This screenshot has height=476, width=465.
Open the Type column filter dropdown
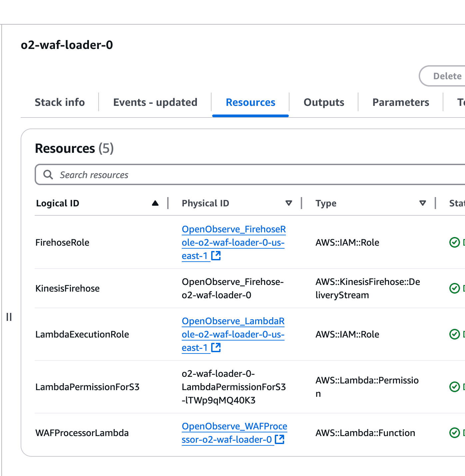pos(422,203)
